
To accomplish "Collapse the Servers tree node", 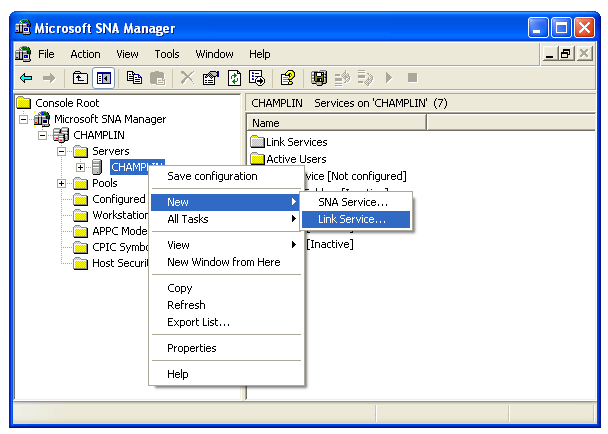I will tap(61, 151).
